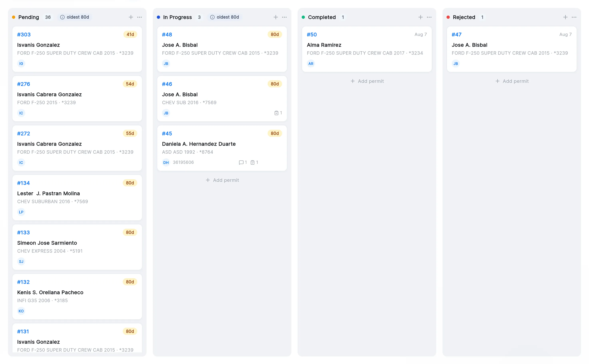Screen dimensions: 589x364
Task: Click Lester J. Pastran Molina name
Action: (x=48, y=194)
